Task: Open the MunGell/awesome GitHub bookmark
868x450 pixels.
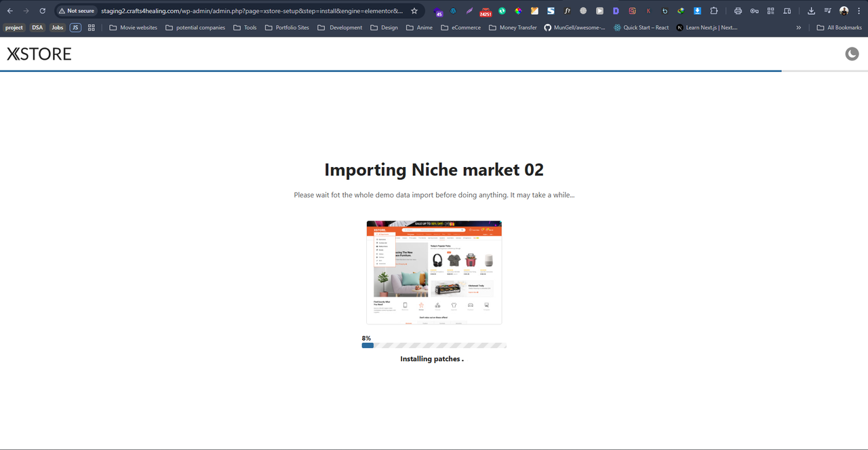Action: coord(575,28)
